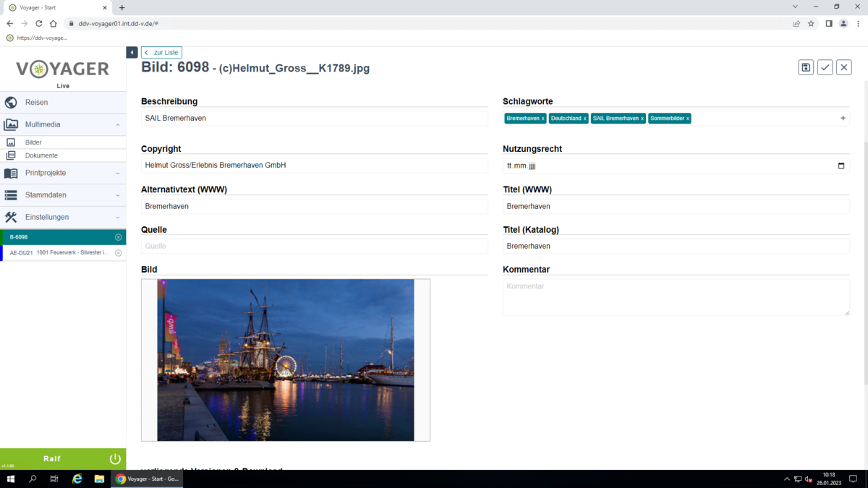
Task: Open the Windows Start menu
Action: (x=11, y=479)
